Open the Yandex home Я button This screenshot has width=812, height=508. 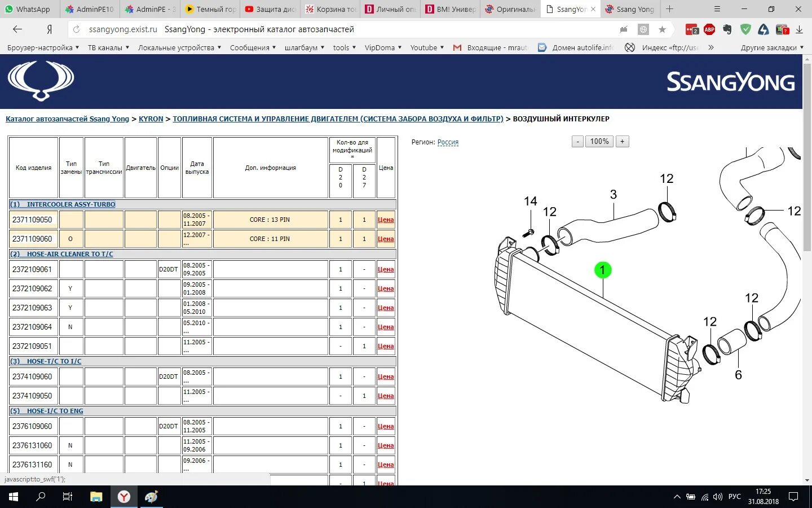coord(50,29)
